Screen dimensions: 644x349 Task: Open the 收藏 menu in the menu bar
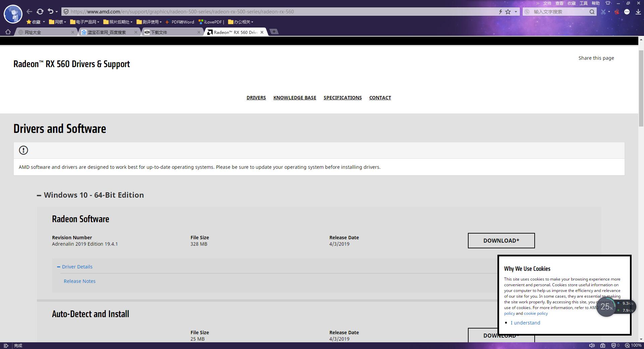[x=572, y=3]
